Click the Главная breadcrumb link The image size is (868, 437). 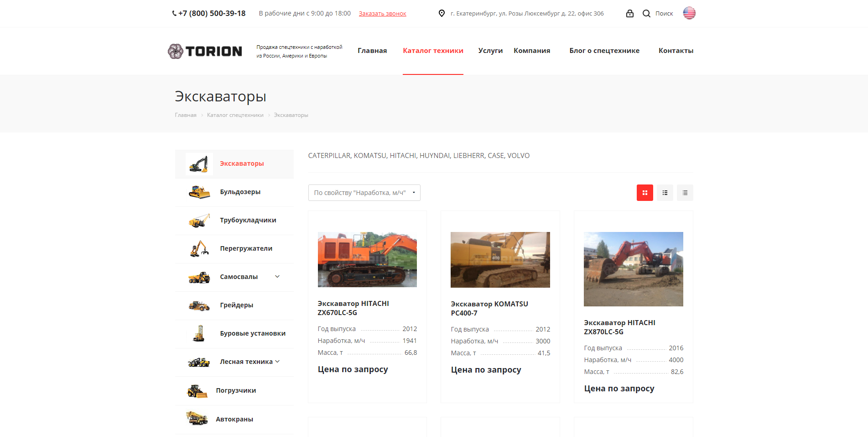(186, 115)
